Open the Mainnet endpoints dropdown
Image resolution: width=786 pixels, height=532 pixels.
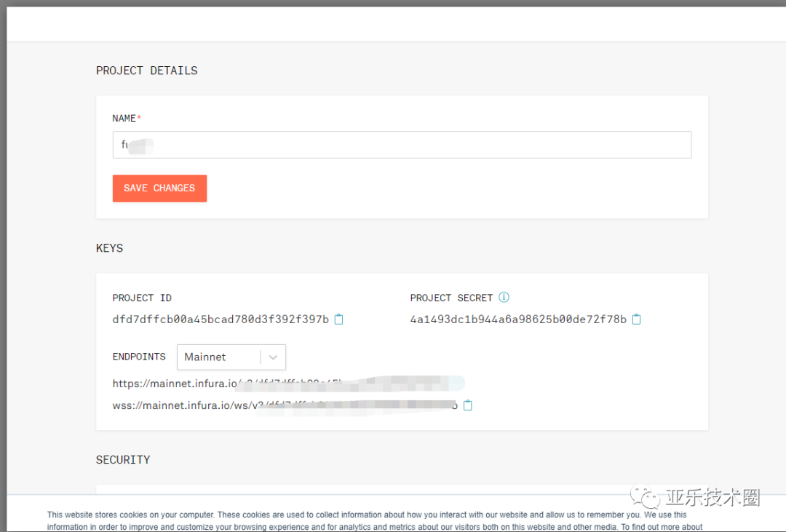[x=231, y=357]
